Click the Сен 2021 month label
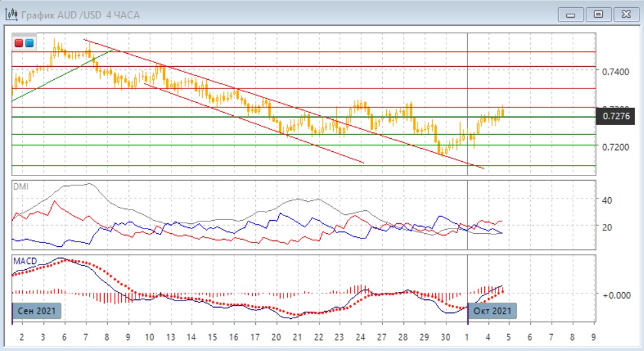This screenshot has width=644, height=351. coord(37,310)
